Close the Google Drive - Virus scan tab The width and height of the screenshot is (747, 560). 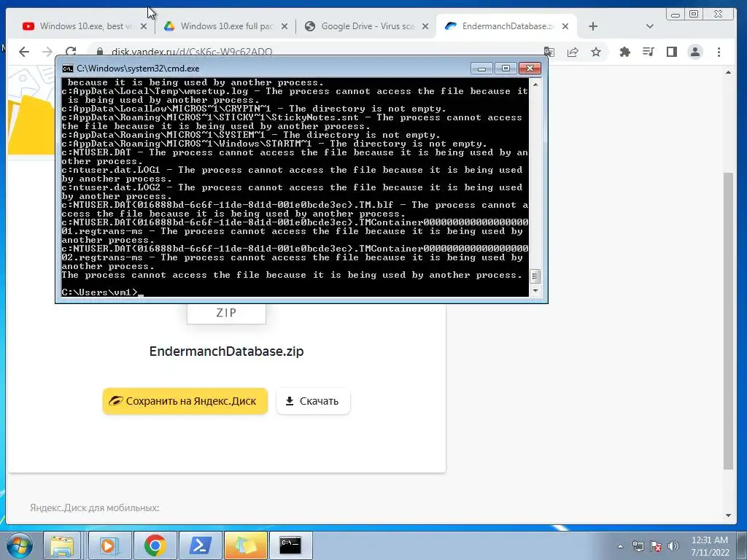(x=425, y=27)
